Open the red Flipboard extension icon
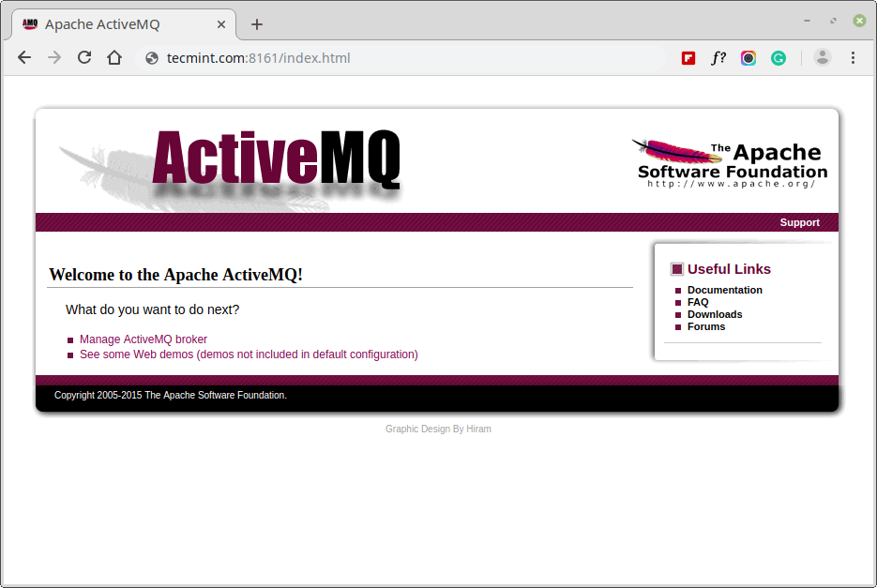The image size is (877, 588). [688, 58]
